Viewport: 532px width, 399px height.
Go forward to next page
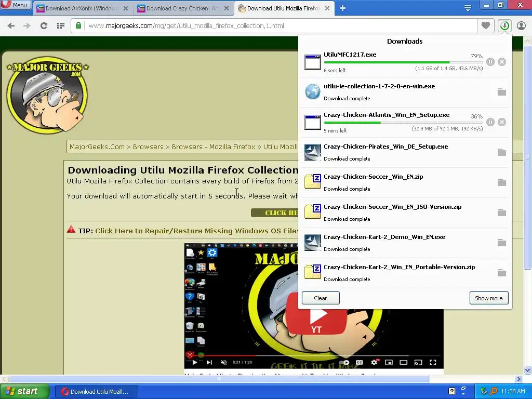tap(27, 26)
